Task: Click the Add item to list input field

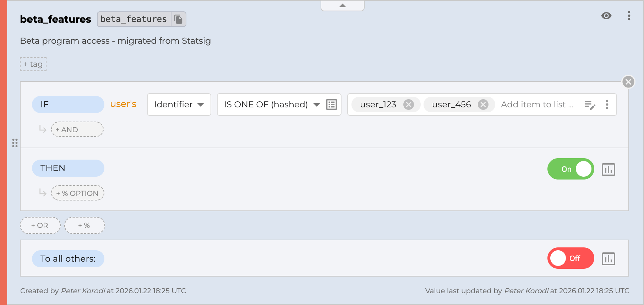Action: click(x=537, y=104)
